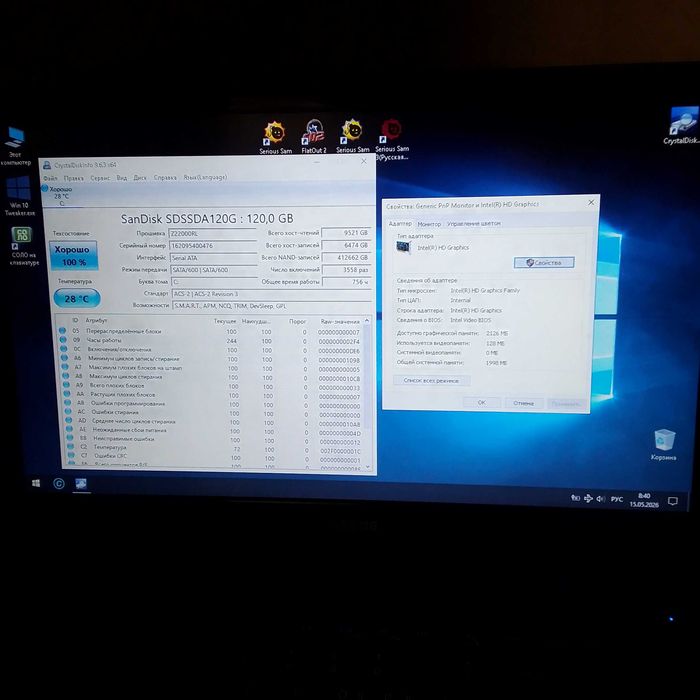Close the Intel HD Graphics properties dialog
The height and width of the screenshot is (700, 700).
pyautogui.click(x=591, y=202)
